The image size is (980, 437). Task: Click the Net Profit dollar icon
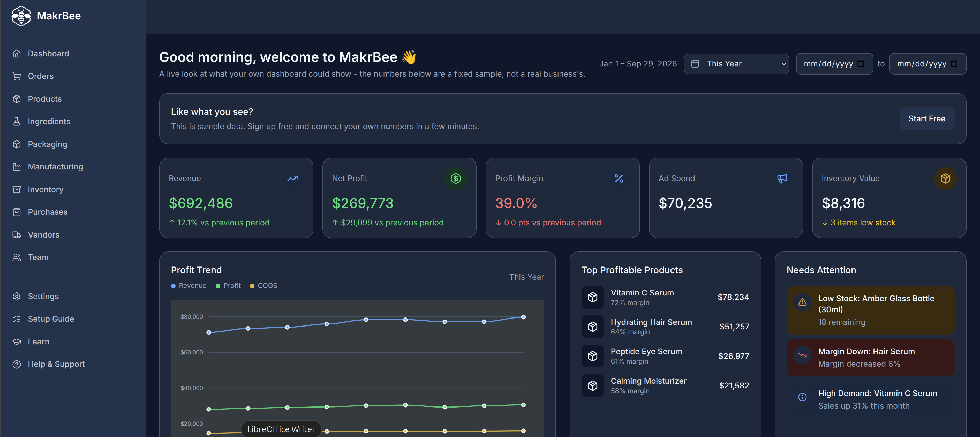tap(455, 179)
